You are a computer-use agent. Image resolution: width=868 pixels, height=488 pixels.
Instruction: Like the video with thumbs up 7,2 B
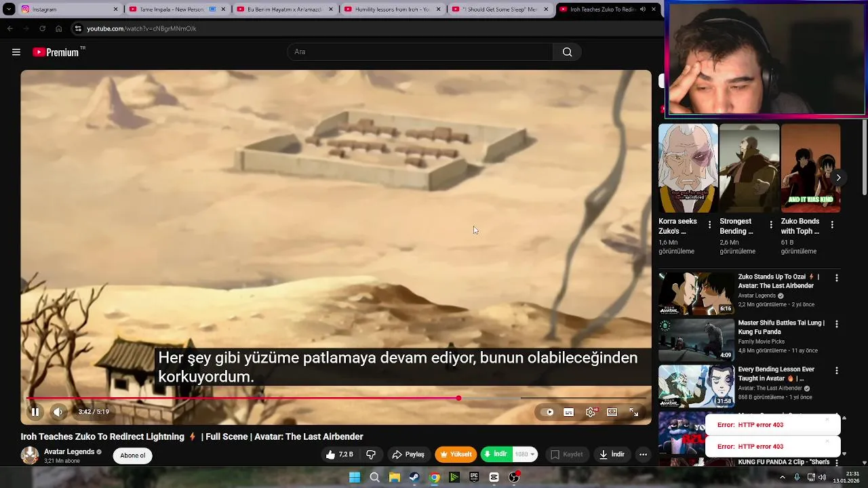pyautogui.click(x=339, y=455)
